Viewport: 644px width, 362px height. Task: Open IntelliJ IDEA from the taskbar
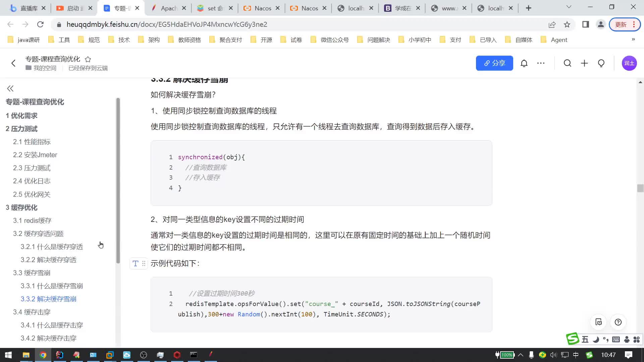(x=60, y=355)
